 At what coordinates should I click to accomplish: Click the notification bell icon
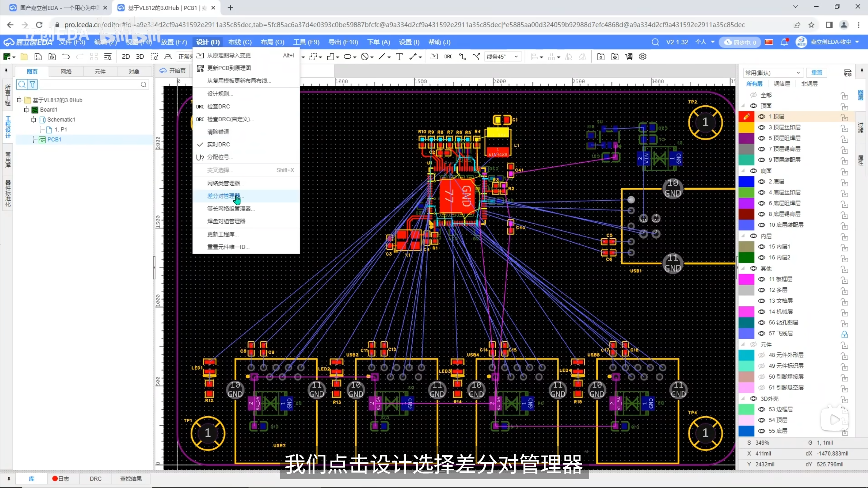(784, 42)
